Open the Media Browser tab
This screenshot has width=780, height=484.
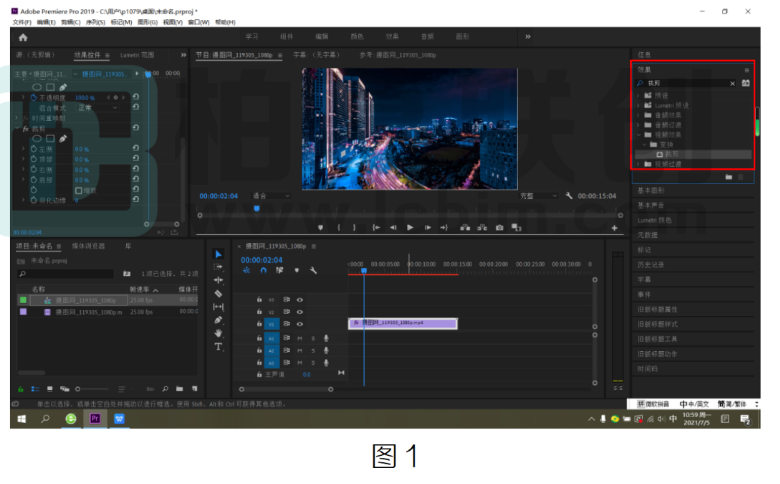click(x=89, y=246)
